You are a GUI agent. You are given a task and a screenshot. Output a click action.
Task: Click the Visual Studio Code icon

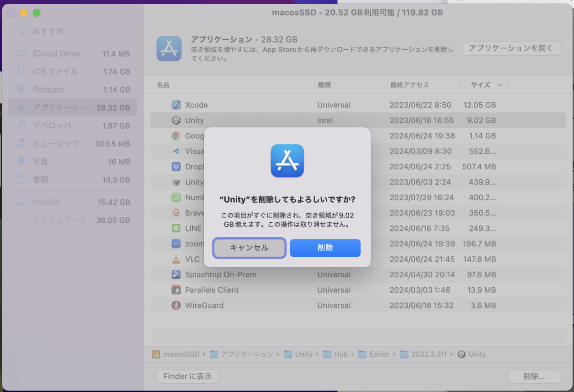click(x=177, y=151)
